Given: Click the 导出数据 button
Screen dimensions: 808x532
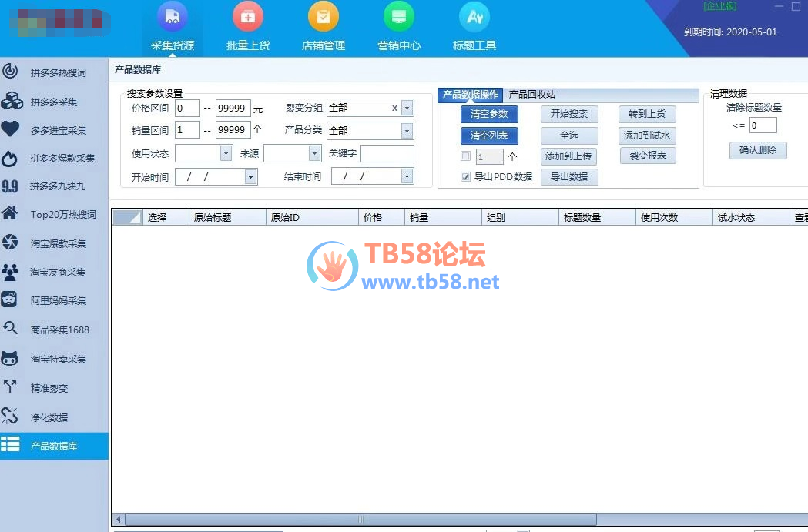Looking at the screenshot, I should pyautogui.click(x=569, y=176).
